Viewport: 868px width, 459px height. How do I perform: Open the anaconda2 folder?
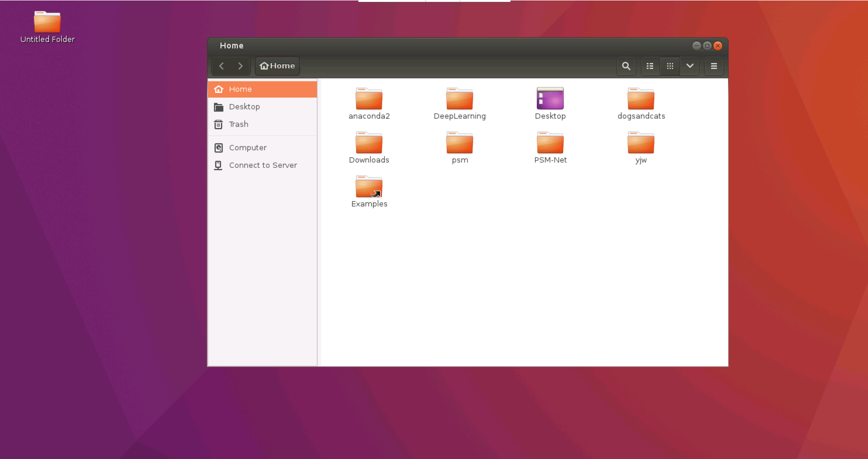[368, 99]
